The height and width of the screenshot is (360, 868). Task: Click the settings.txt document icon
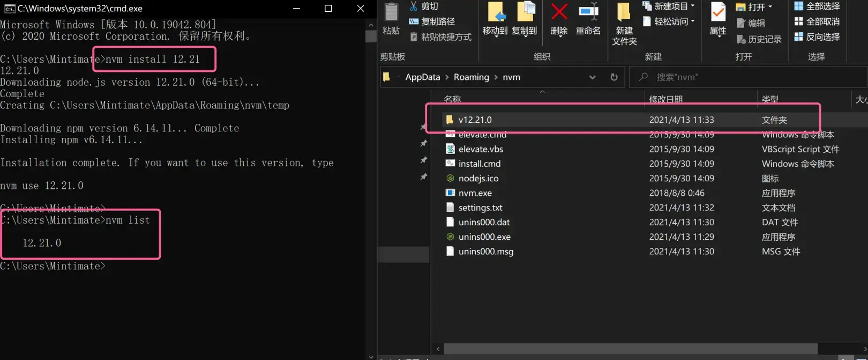click(x=450, y=207)
